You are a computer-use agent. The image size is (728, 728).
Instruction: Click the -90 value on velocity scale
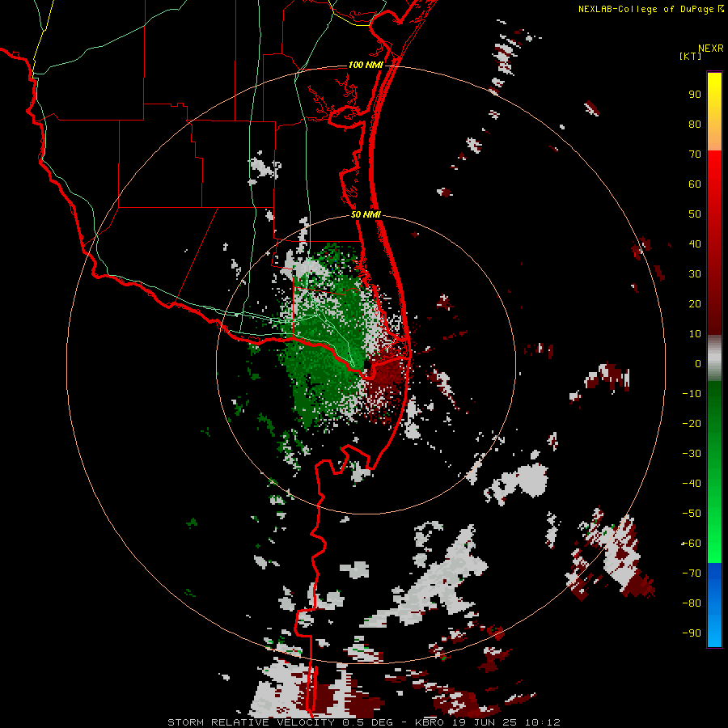pyautogui.click(x=692, y=633)
